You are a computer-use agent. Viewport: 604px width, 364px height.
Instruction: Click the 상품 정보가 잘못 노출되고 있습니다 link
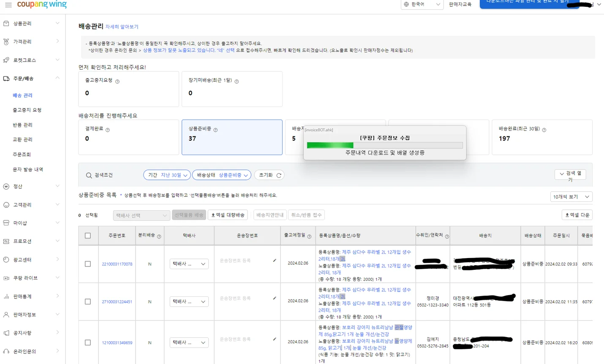click(x=189, y=50)
